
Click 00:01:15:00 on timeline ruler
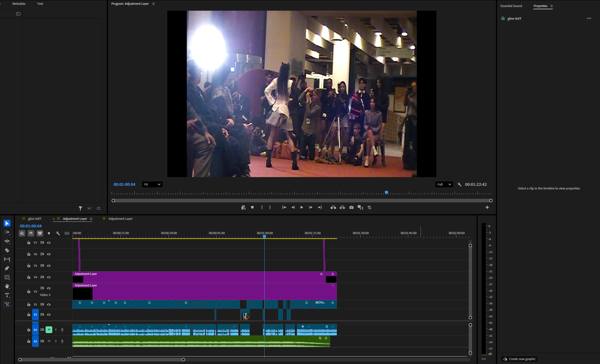313,235
